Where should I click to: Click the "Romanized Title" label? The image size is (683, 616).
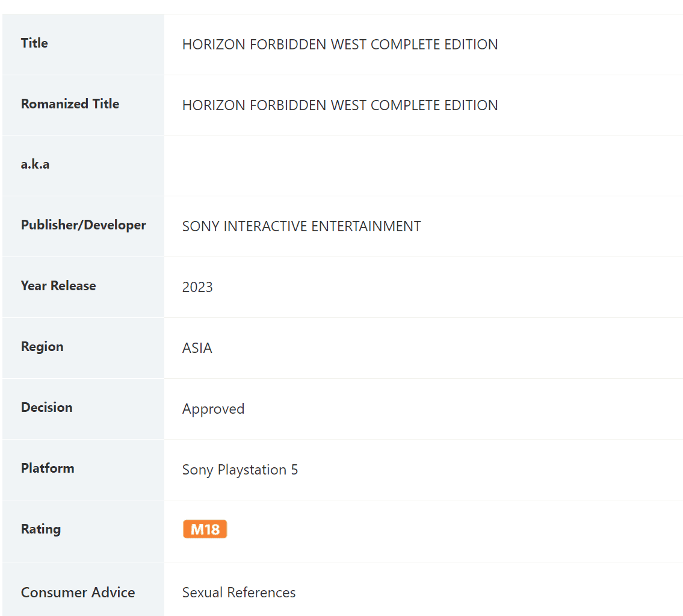point(70,104)
